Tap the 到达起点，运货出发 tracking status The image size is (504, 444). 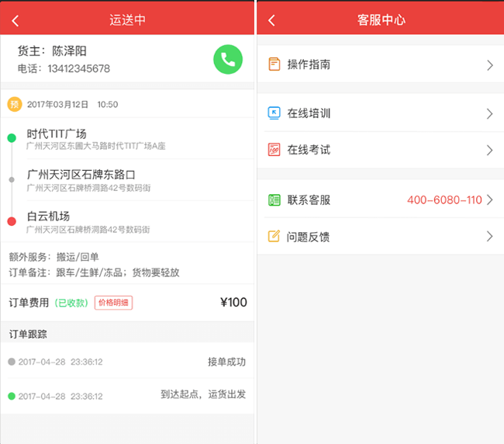click(203, 394)
